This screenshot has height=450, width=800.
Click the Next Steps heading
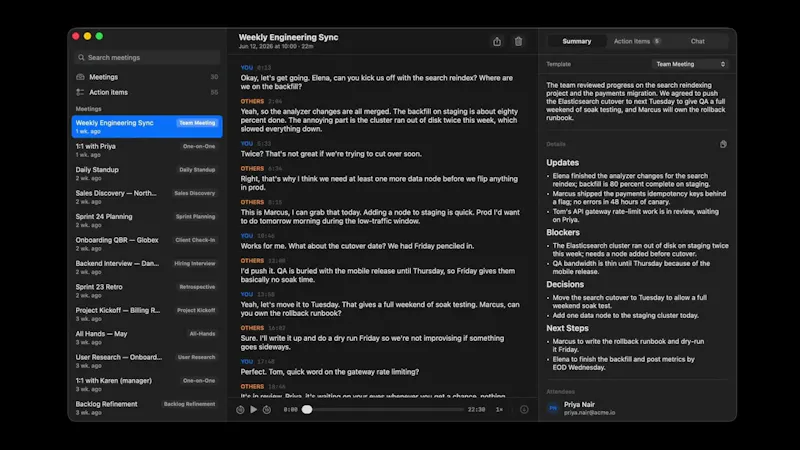pyautogui.click(x=567, y=329)
